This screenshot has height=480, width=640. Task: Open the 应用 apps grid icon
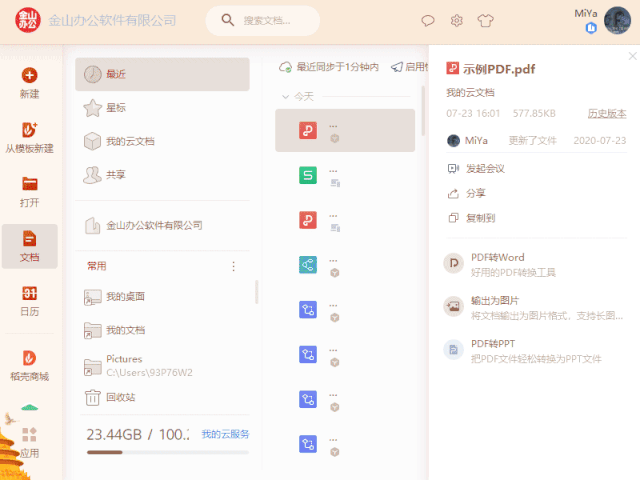point(29,434)
